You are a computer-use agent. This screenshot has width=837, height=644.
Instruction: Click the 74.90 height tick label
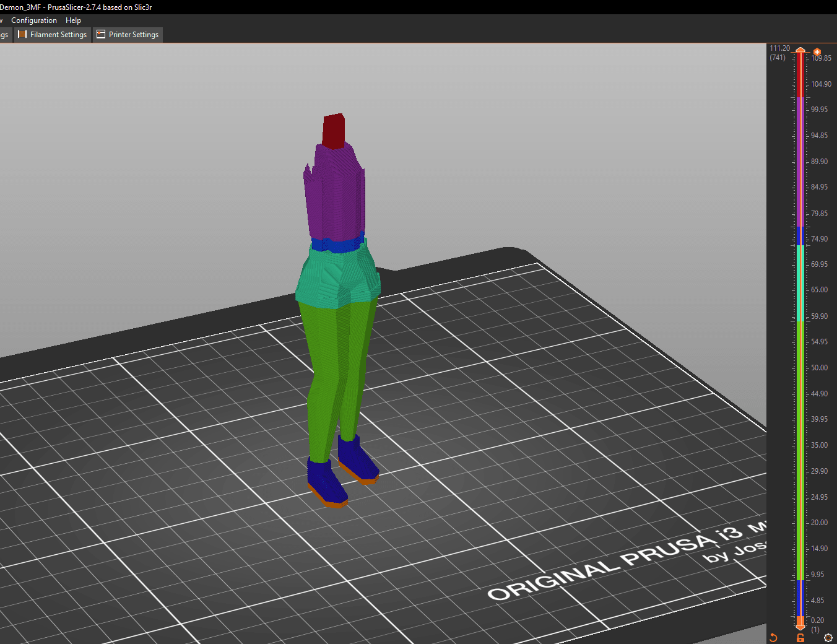[819, 239]
